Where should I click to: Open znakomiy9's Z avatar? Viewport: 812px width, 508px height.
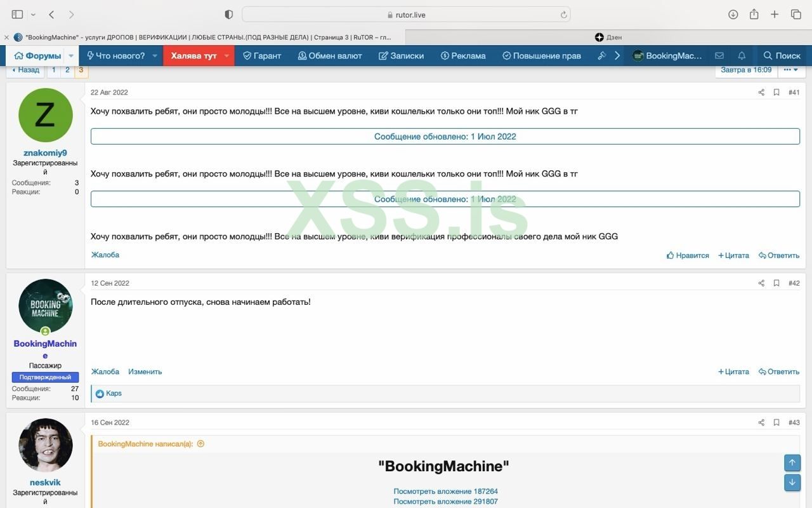coord(46,115)
